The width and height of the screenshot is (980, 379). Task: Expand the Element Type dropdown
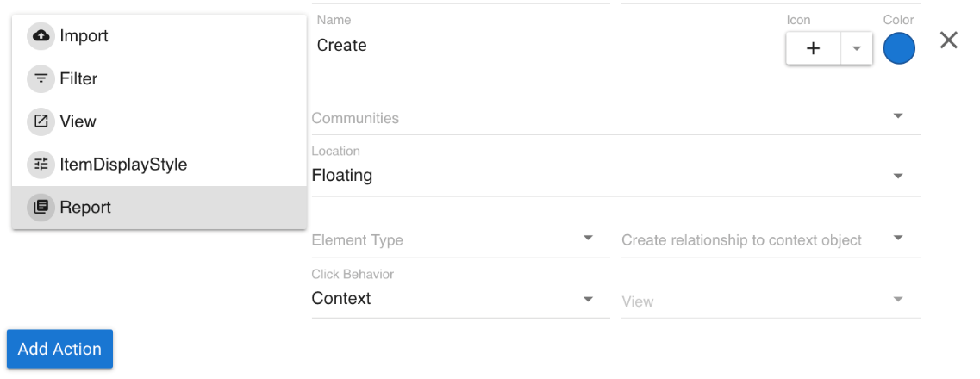pos(588,238)
